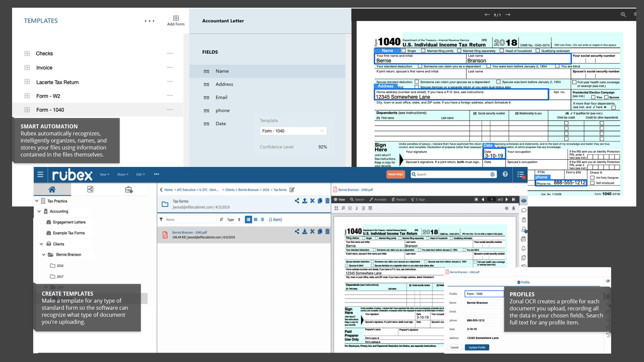The image size is (644, 362).
Task: Zoom the form preview with magnifier icon
Action: 623,15
